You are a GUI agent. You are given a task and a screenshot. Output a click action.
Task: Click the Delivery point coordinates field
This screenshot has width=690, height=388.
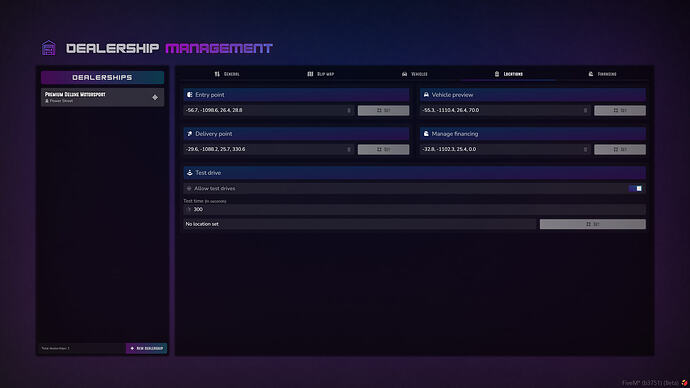(269, 150)
